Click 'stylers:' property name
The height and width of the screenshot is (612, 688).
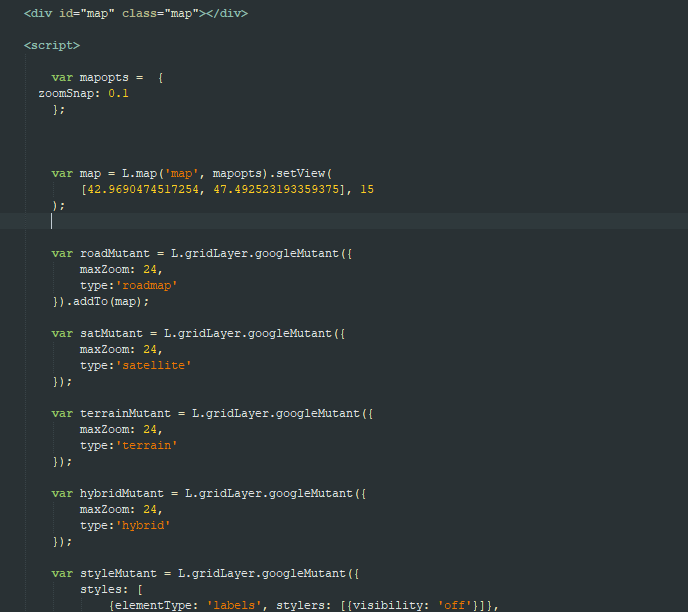tap(304, 605)
